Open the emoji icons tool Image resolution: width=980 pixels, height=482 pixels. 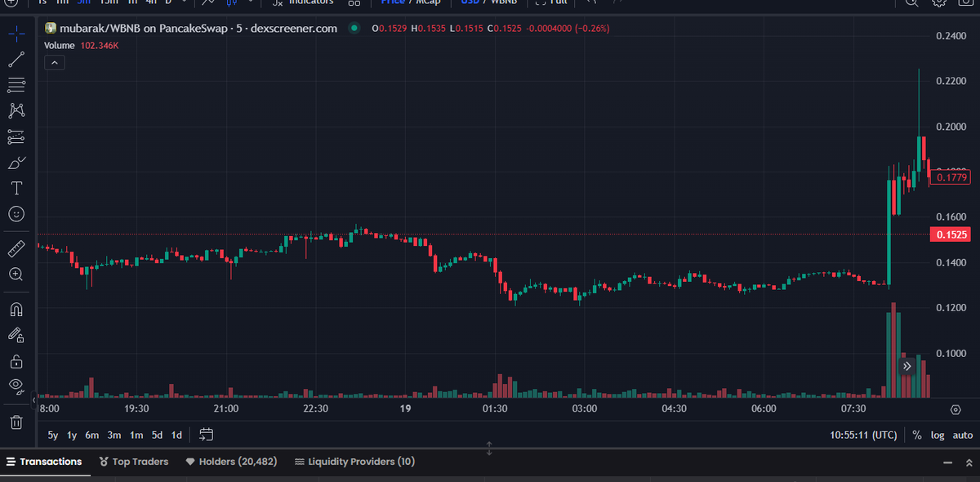point(16,214)
